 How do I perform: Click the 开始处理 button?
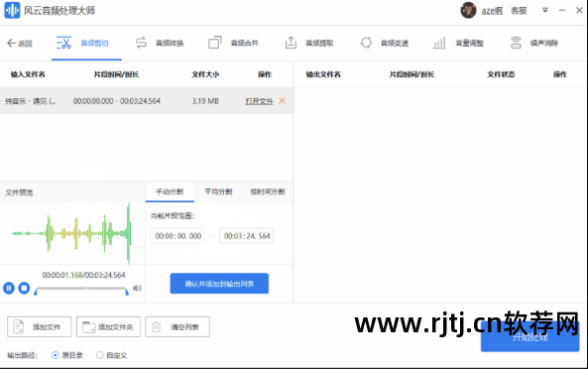coord(529,336)
